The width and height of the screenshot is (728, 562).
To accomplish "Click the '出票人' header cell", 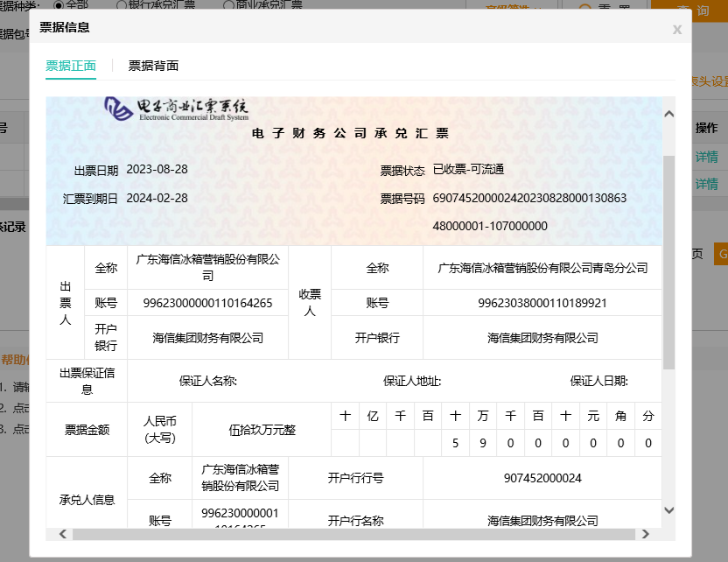I will tap(66, 303).
